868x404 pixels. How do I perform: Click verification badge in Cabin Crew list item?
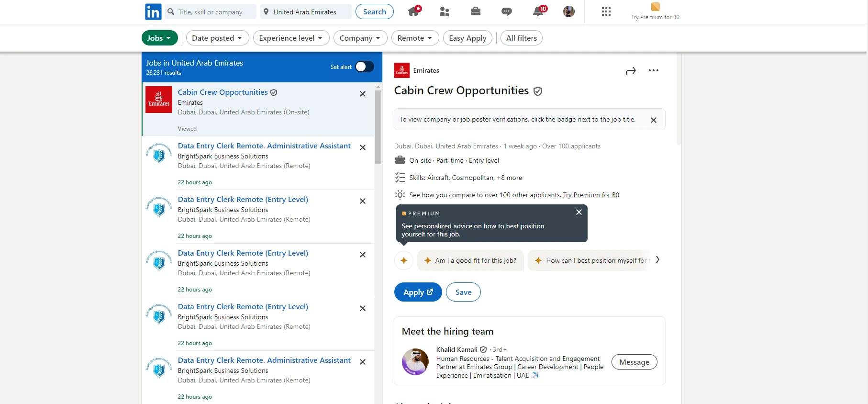pos(274,92)
